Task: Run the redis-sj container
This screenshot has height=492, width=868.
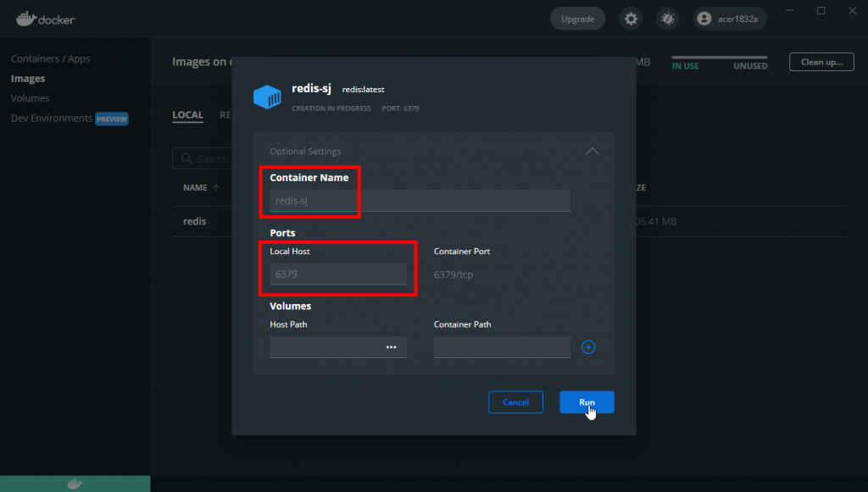Action: [x=587, y=402]
